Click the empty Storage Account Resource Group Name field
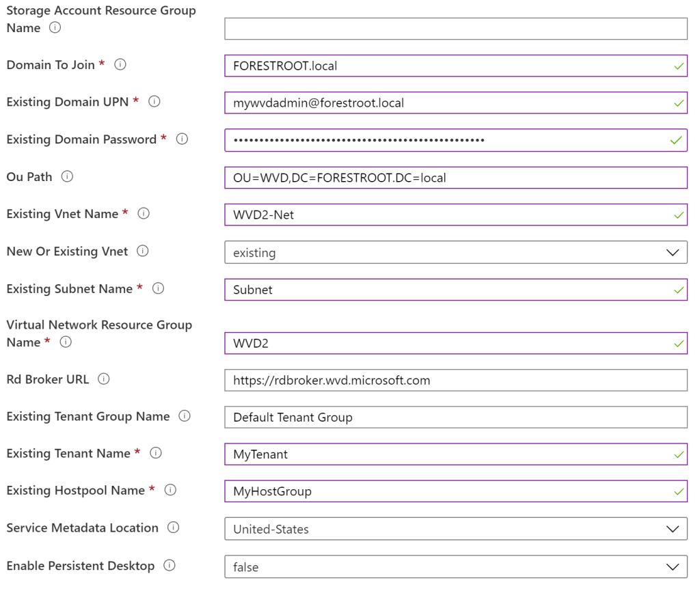The width and height of the screenshot is (700, 589). [456, 29]
